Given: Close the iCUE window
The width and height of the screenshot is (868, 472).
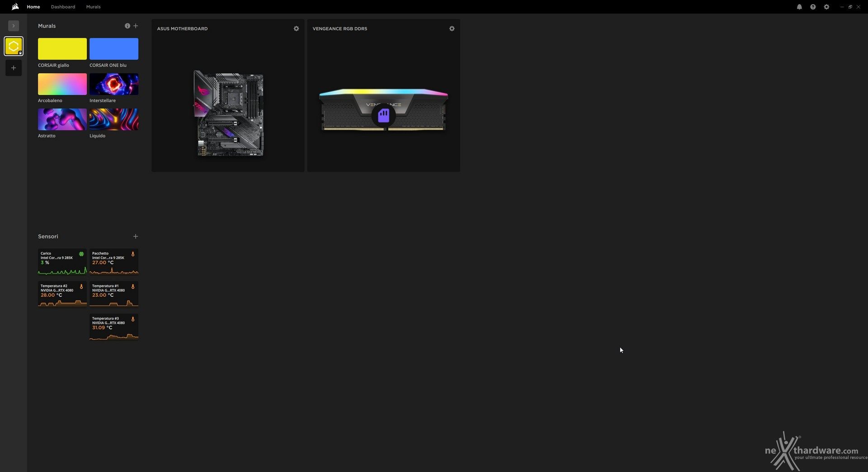Looking at the screenshot, I should (858, 7).
